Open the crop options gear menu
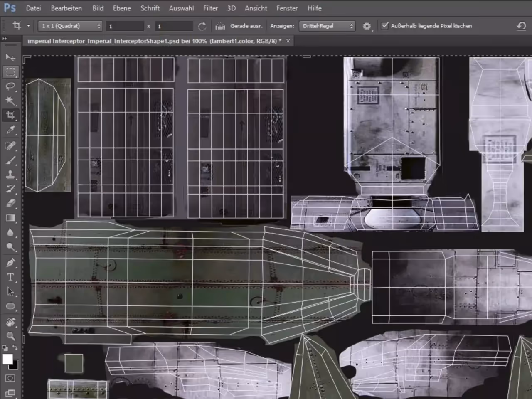This screenshot has height=399, width=532. pyautogui.click(x=367, y=26)
